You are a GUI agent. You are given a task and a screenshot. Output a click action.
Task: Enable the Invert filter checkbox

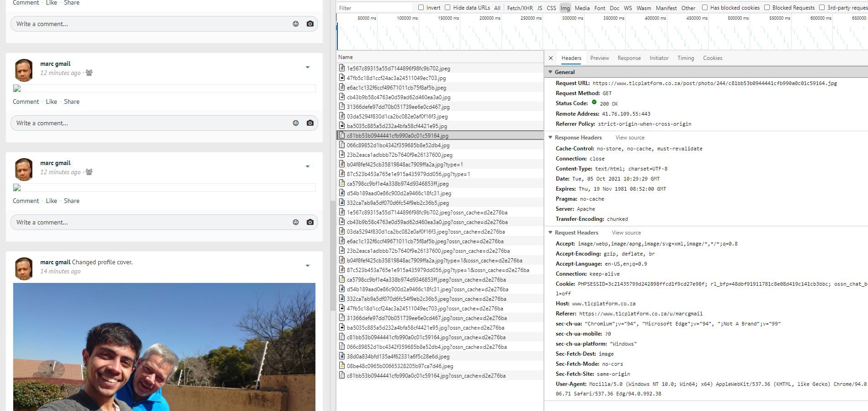coord(421,7)
